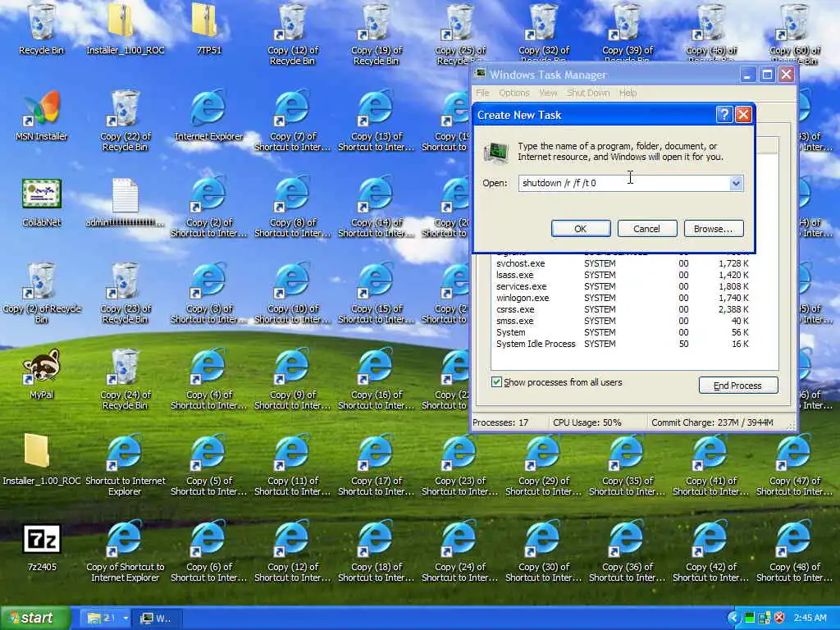The image size is (840, 630).
Task: Confirm the new task with OK
Action: [x=581, y=229]
